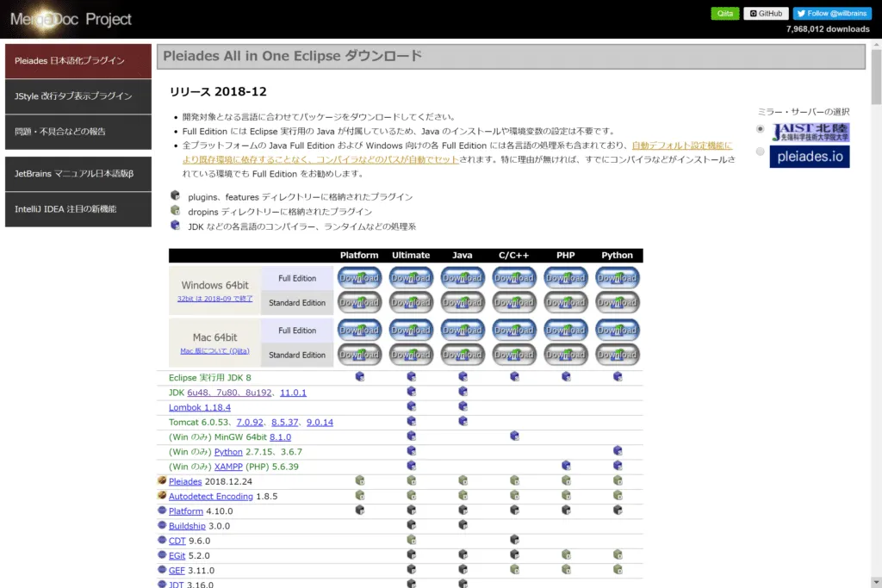This screenshot has height=588, width=882.
Task: Download Mac 64bit Standard Edition Python
Action: pos(617,355)
